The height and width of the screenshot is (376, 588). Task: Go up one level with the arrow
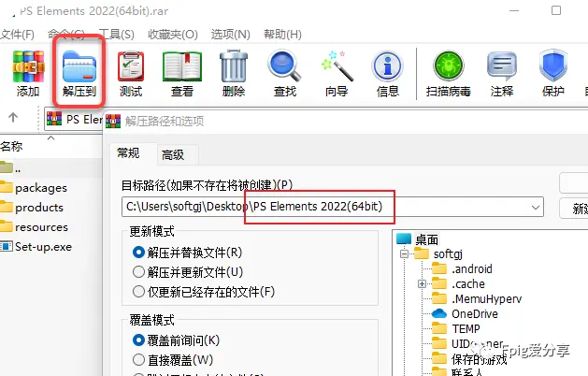[x=13, y=118]
